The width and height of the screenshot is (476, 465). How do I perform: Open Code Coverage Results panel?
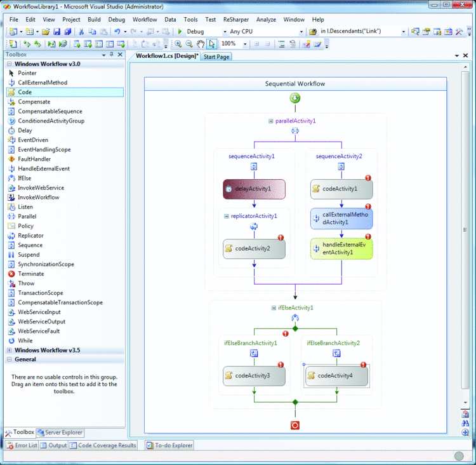click(x=103, y=445)
